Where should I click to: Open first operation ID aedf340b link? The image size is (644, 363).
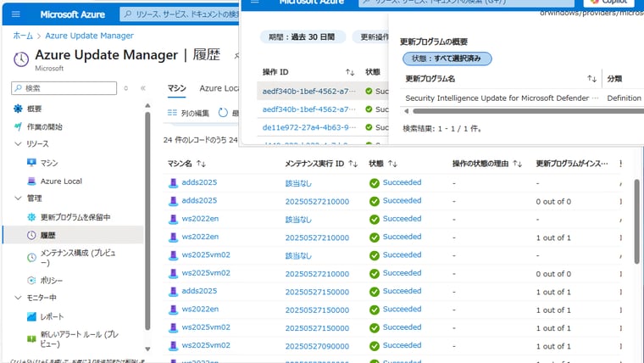tap(308, 92)
